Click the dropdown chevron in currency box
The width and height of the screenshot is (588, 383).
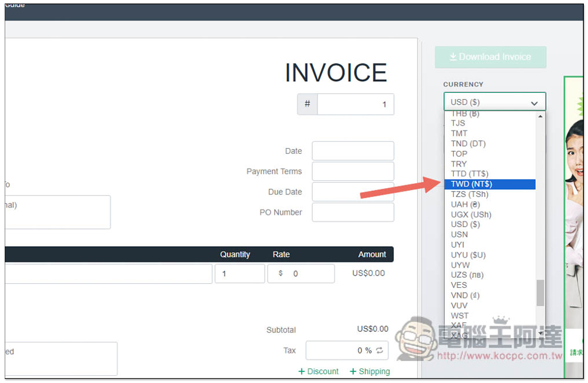[534, 103]
